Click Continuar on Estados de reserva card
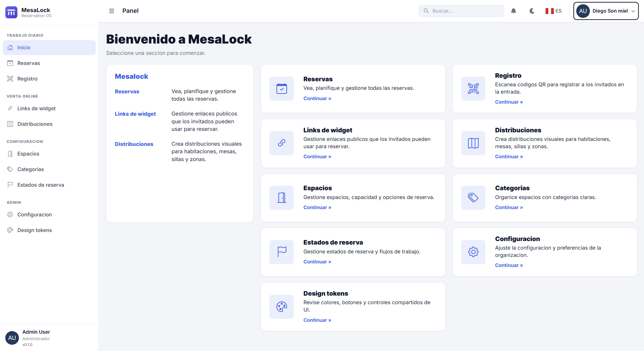Screen dimensions: 644x351 click(x=317, y=262)
